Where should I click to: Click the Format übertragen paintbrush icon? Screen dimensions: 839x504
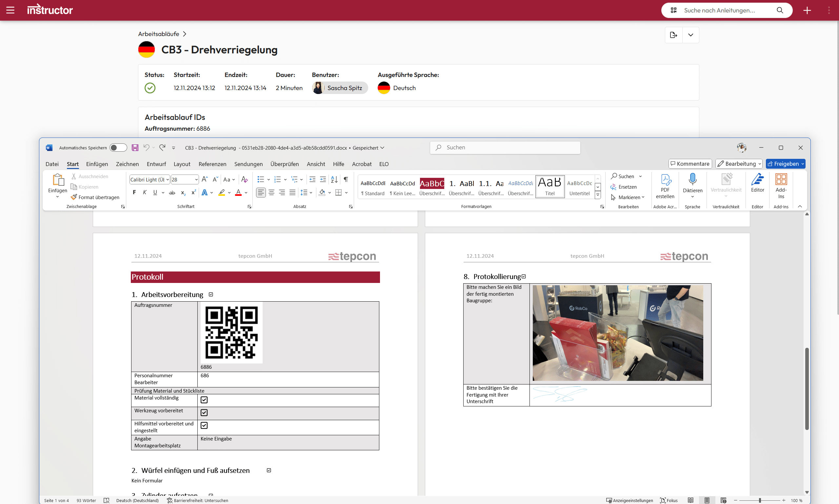click(74, 197)
